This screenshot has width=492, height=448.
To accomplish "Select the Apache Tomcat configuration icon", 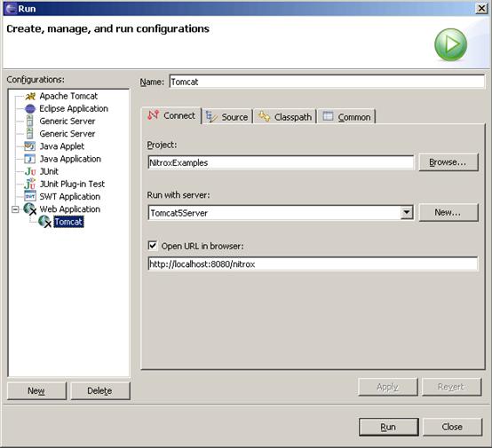I will (30, 96).
